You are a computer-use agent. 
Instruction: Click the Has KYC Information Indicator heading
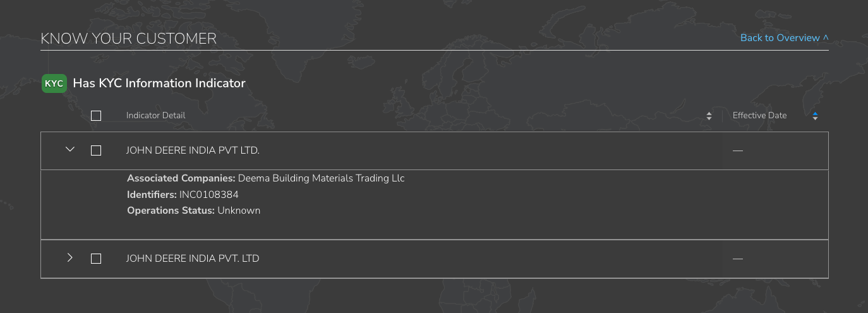click(x=159, y=83)
